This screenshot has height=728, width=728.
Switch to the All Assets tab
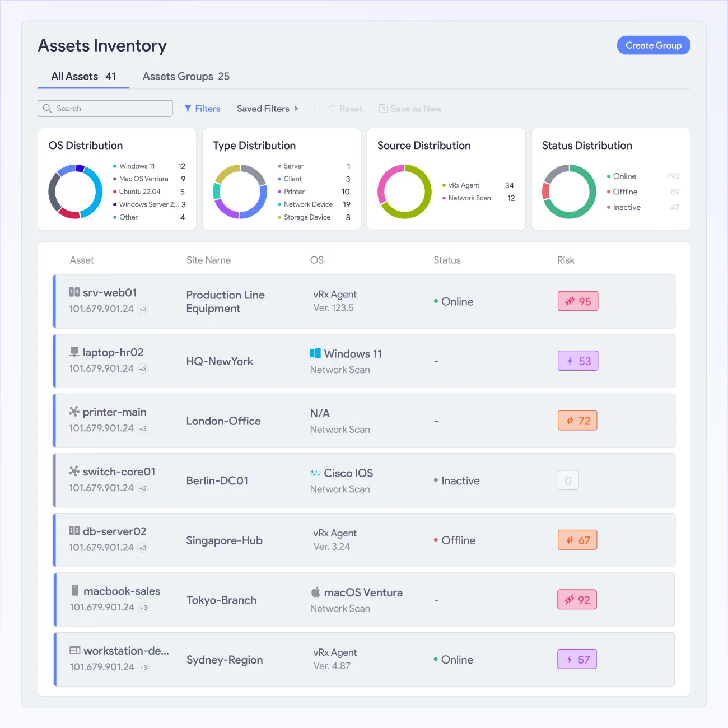click(x=83, y=76)
